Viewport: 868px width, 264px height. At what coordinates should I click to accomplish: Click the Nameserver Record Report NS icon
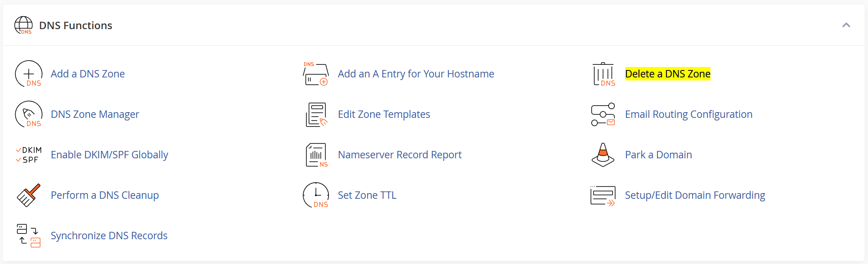(316, 155)
